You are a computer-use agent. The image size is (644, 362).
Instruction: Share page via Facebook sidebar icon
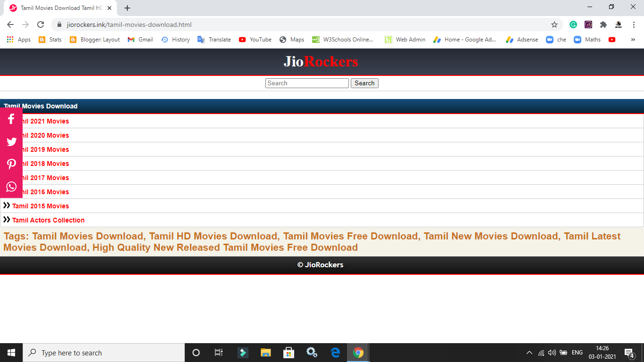tap(11, 119)
